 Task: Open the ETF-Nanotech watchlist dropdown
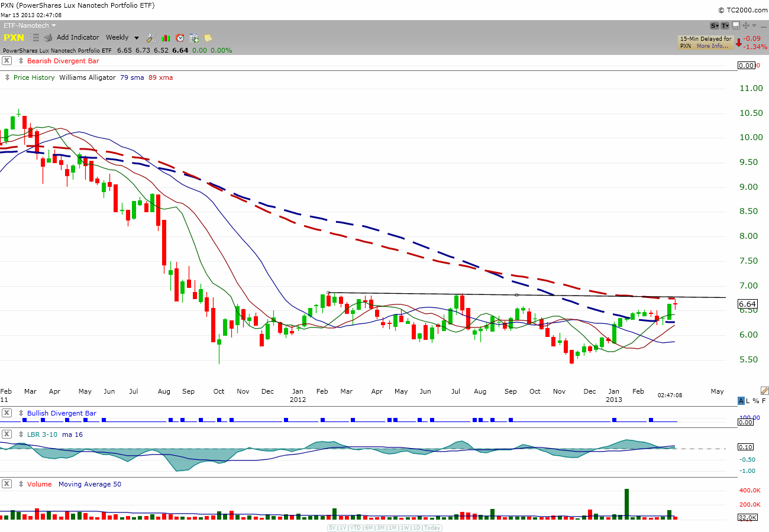(x=30, y=25)
